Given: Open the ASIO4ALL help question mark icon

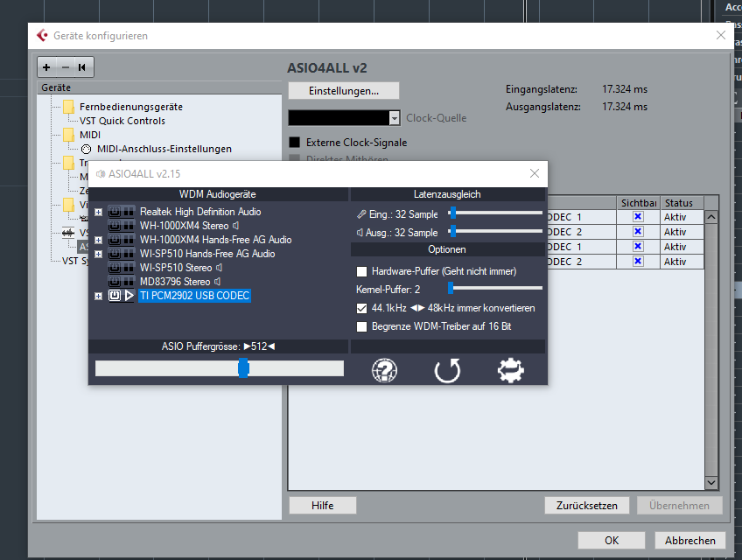Looking at the screenshot, I should click(x=384, y=370).
